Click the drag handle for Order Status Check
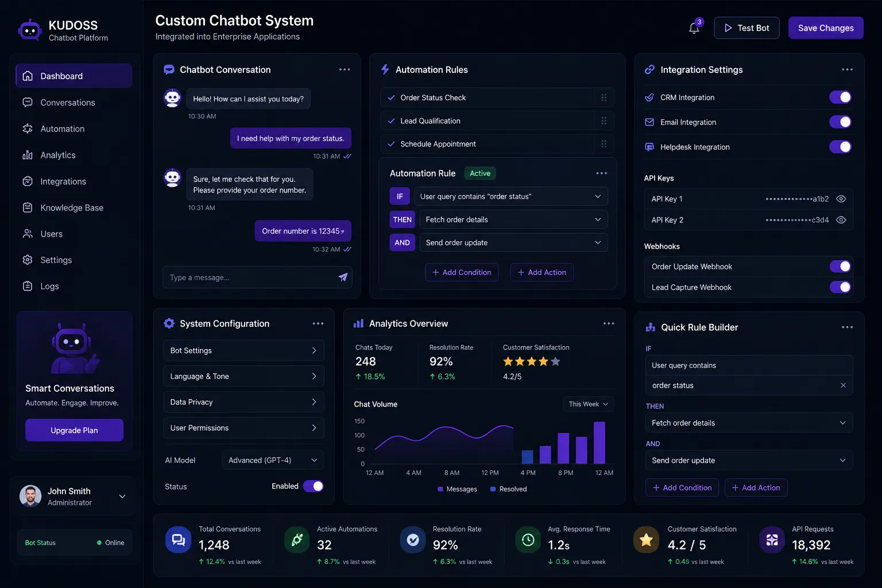 [x=604, y=98]
